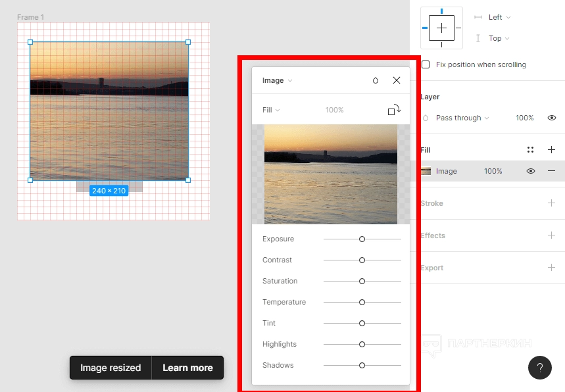Screen dimensions: 565x392
Task: Click the Image fill thumbnail swatch
Action: pos(426,171)
